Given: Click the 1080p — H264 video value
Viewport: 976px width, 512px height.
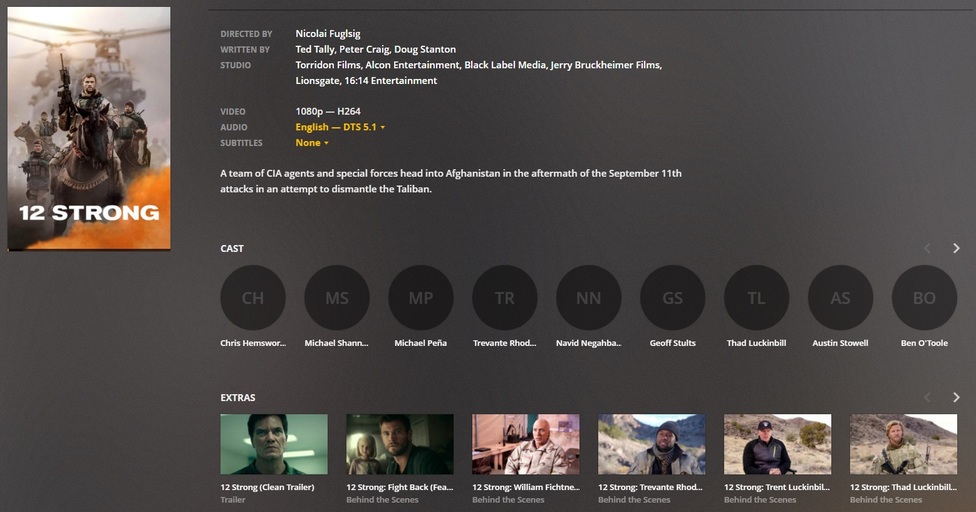Looking at the screenshot, I should click(x=328, y=111).
